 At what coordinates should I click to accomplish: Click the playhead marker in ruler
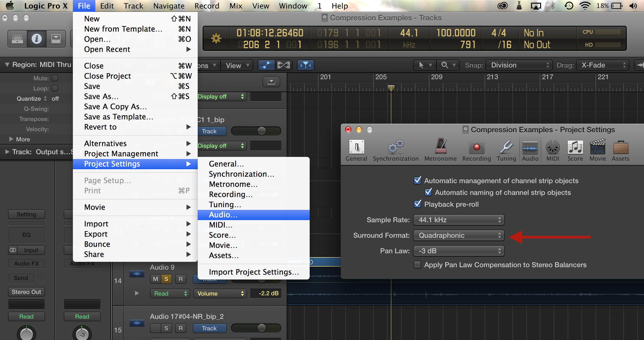coord(391,88)
